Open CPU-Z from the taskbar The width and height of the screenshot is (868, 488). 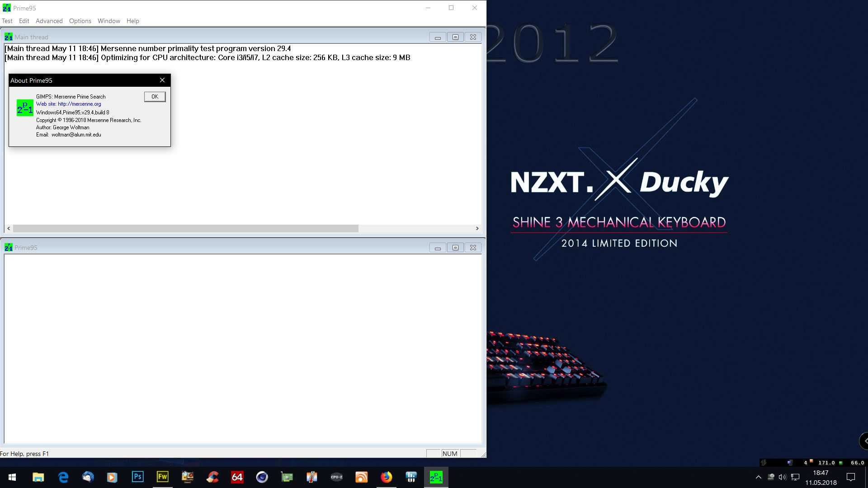336,477
